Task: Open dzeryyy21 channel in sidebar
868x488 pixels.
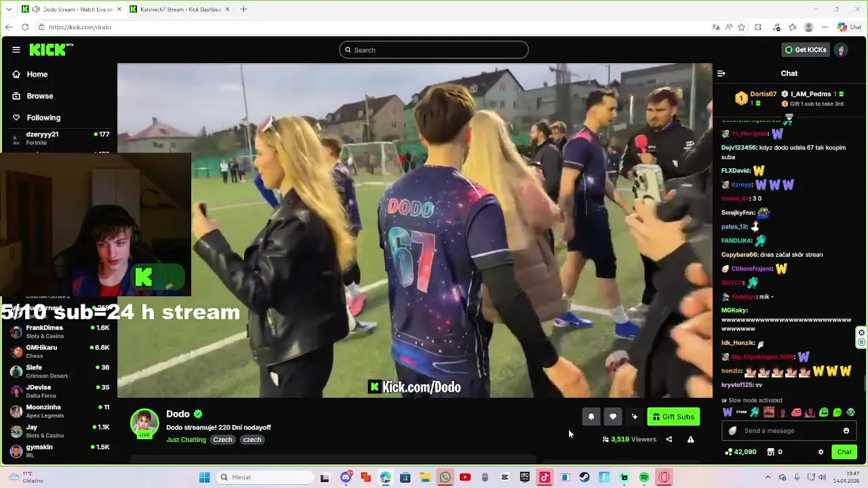Action: tap(60, 138)
